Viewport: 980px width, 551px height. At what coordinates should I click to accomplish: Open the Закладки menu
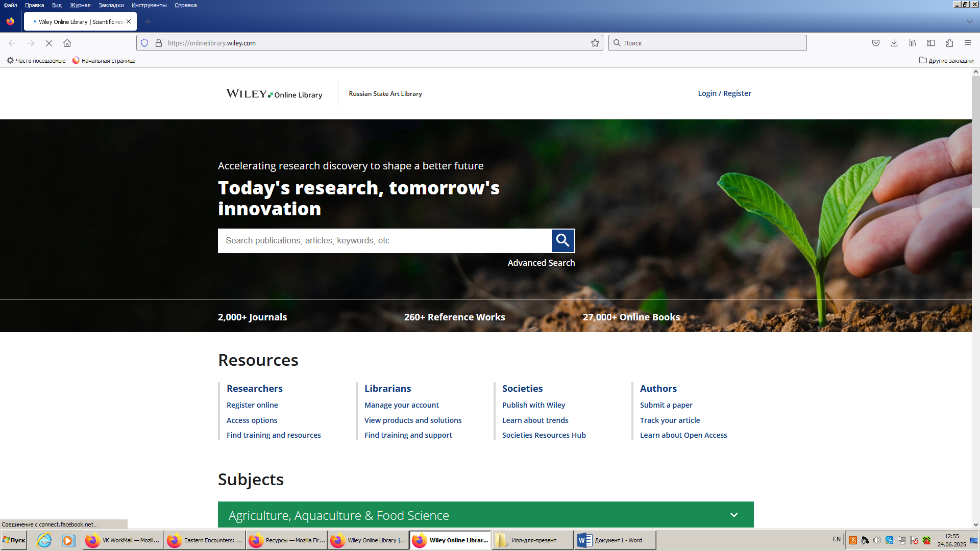click(111, 5)
